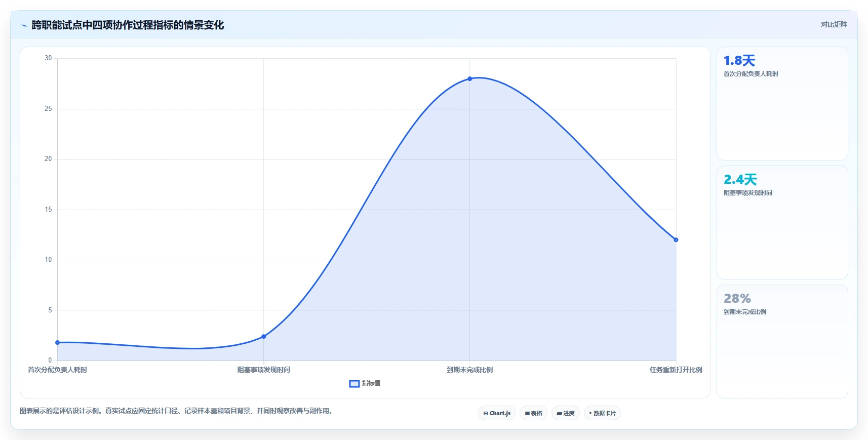
Task: Click the 对比矩阵 label in header
Action: click(834, 24)
